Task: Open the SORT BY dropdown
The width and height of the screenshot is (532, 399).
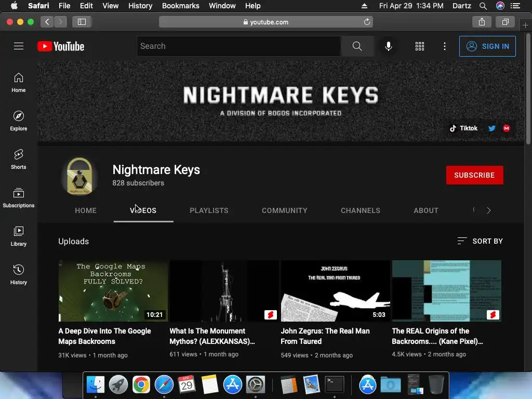Action: [480, 241]
